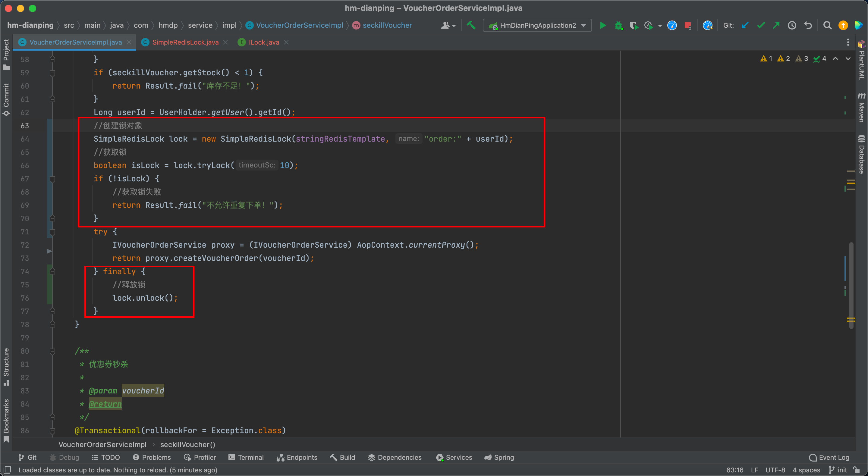Collapse the if block at line 59
This screenshot has width=868, height=476.
coord(52,73)
